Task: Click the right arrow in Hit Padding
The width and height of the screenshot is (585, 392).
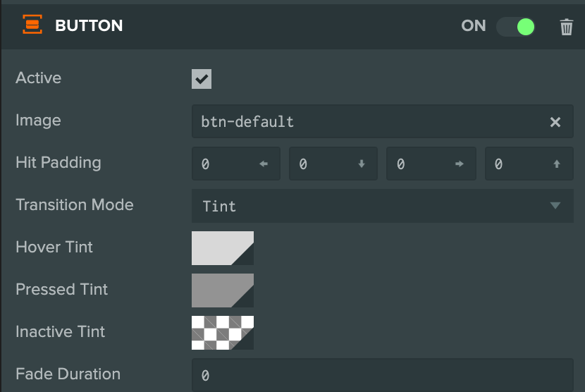Action: 460,164
